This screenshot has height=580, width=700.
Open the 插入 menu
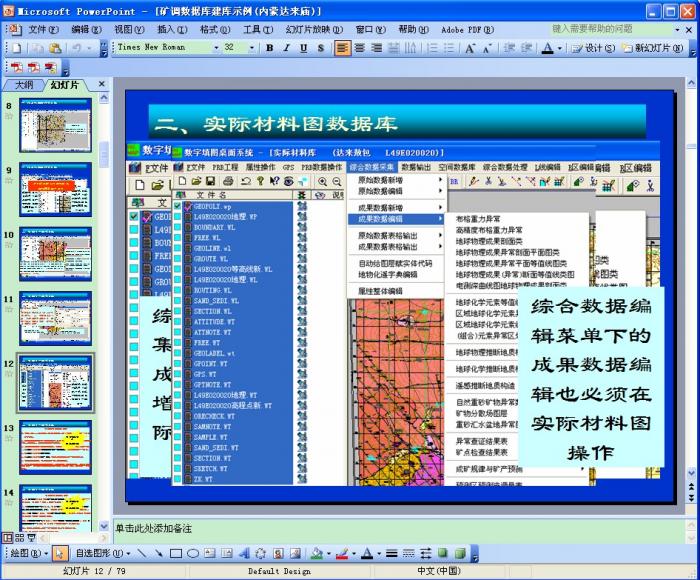click(x=172, y=30)
